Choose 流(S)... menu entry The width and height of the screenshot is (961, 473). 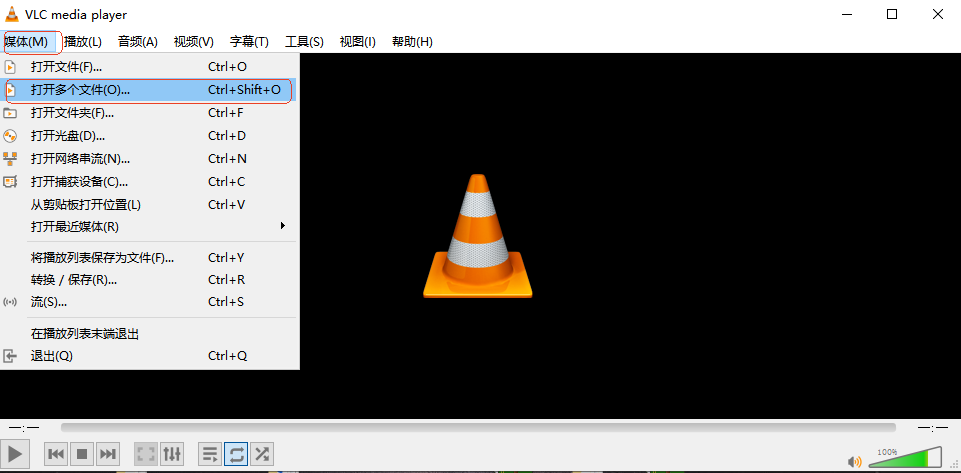tap(149, 302)
